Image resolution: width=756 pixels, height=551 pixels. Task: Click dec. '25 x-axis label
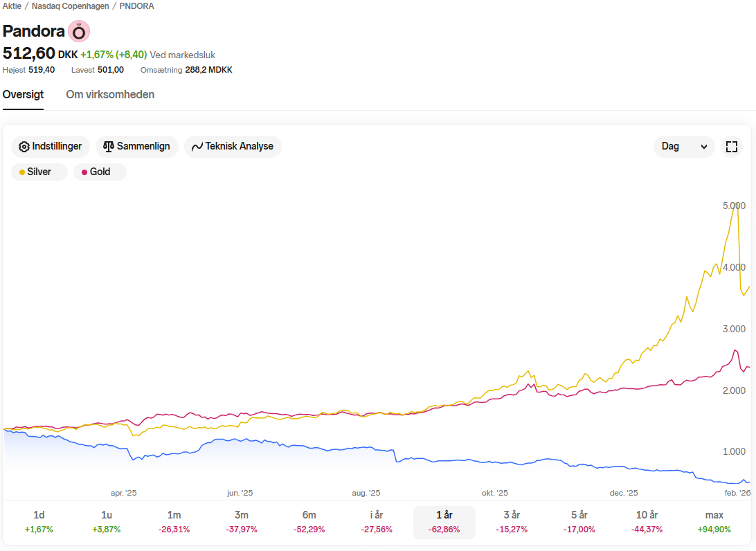pyautogui.click(x=623, y=493)
